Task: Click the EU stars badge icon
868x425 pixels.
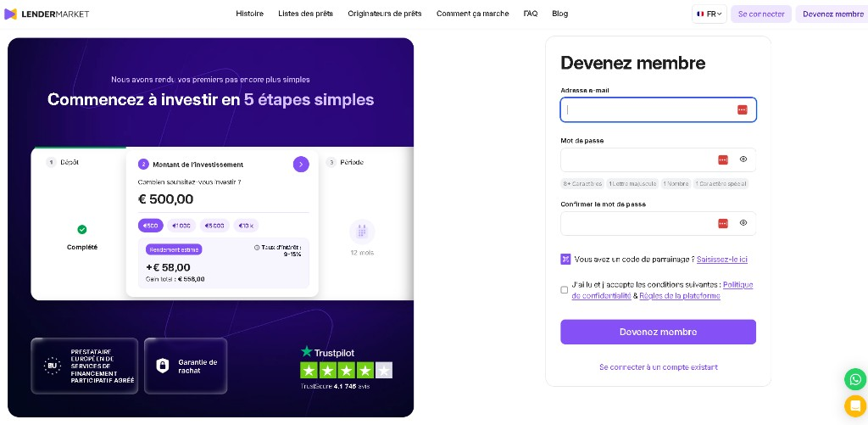Action: click(x=52, y=366)
